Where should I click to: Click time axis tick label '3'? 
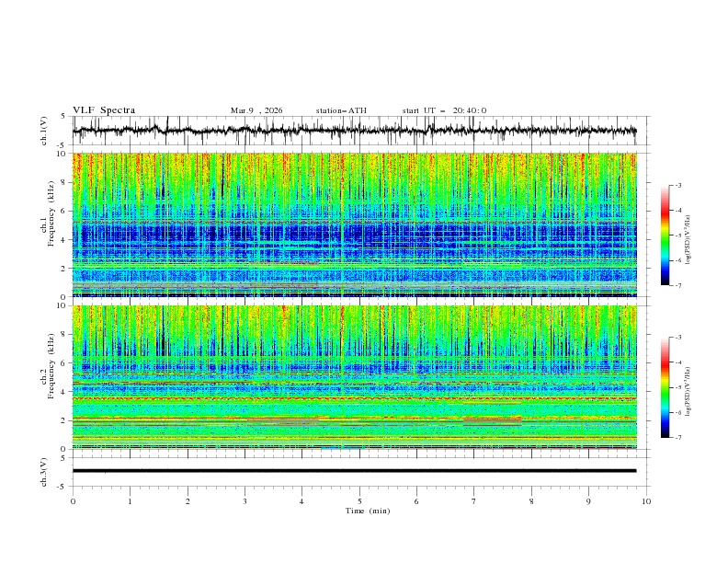pos(245,501)
